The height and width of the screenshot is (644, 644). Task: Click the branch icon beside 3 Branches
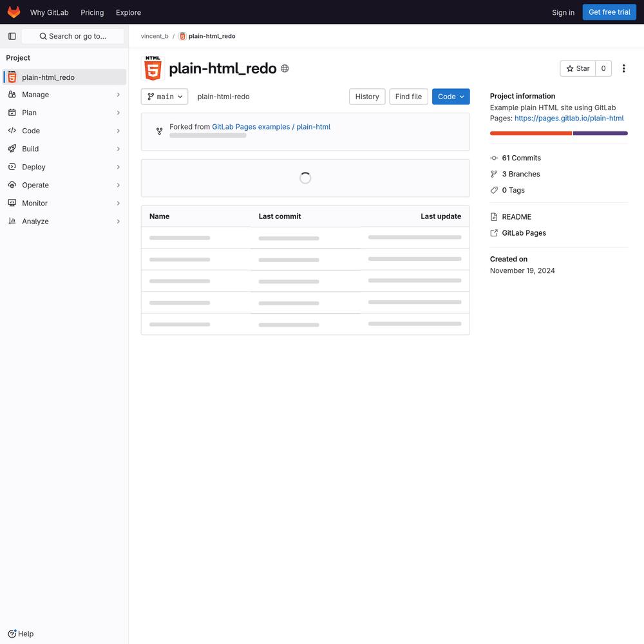[494, 174]
